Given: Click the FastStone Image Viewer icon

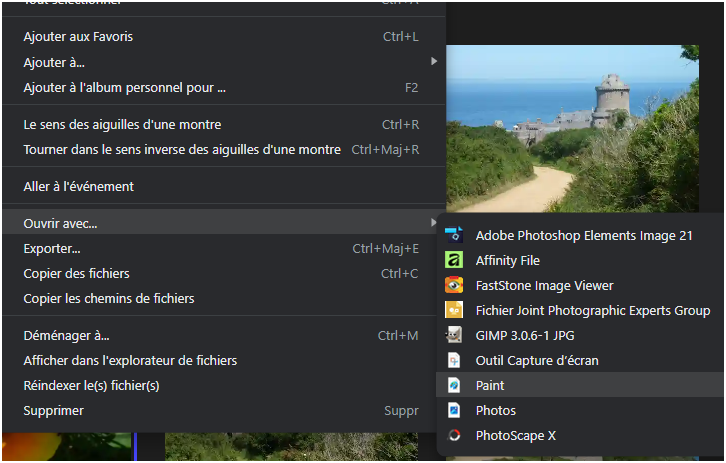Looking at the screenshot, I should (454, 285).
